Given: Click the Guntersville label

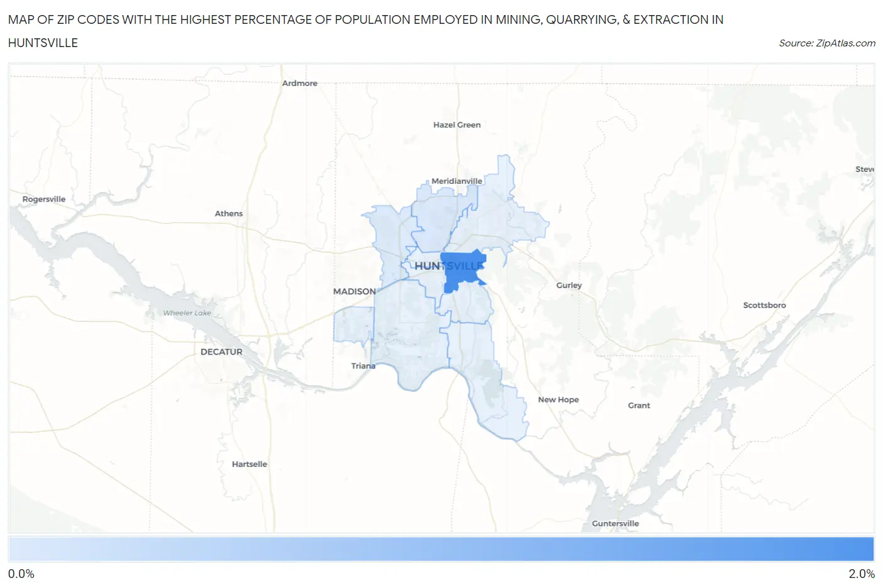Looking at the screenshot, I should click(615, 523).
